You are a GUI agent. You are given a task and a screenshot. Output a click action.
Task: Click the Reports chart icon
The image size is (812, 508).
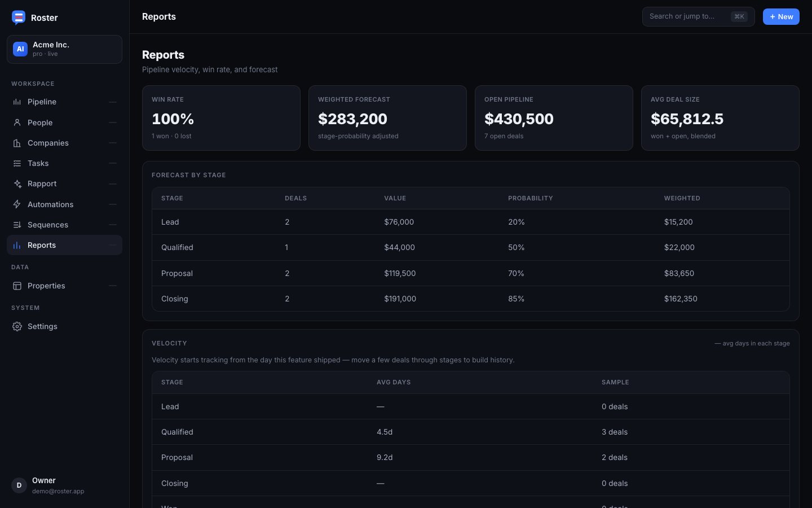[17, 245]
